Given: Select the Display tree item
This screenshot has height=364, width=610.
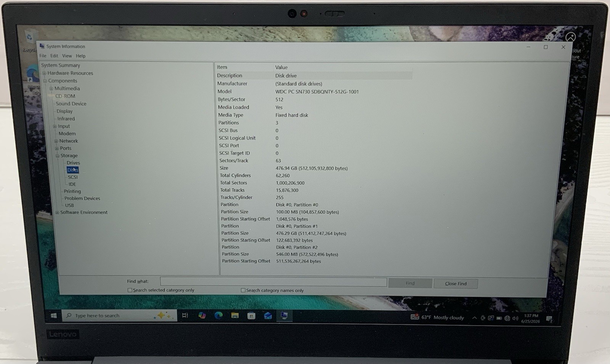Looking at the screenshot, I should [x=64, y=111].
